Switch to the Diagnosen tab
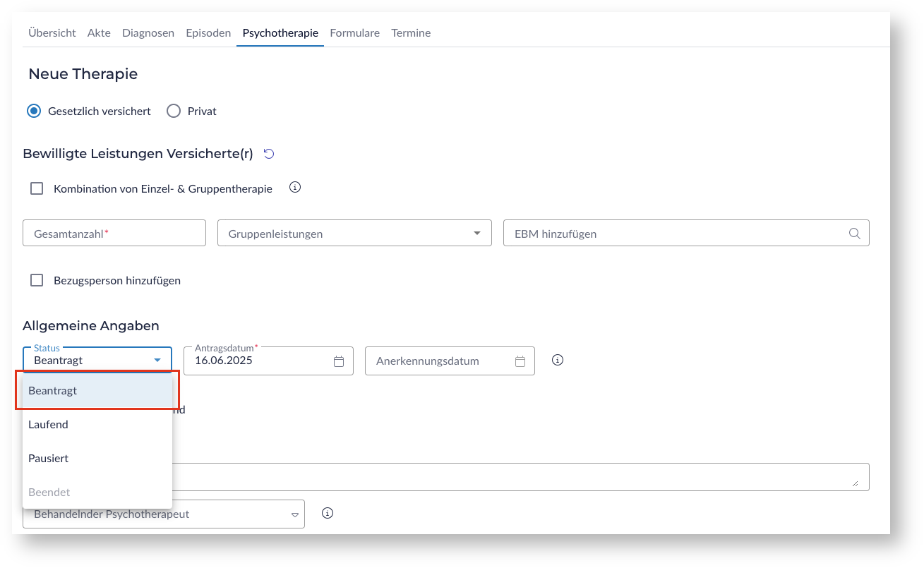Image resolution: width=924 pixels, height=568 pixels. 148,33
